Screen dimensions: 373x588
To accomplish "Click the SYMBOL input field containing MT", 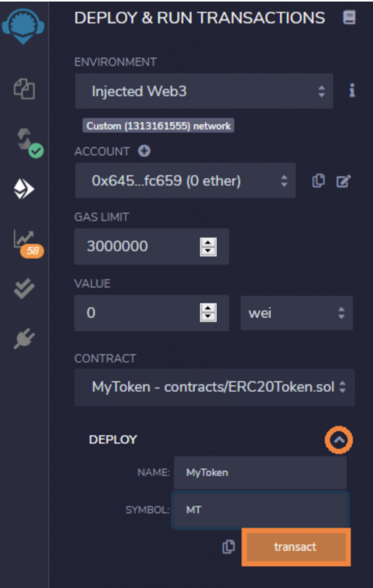I will pos(261,510).
